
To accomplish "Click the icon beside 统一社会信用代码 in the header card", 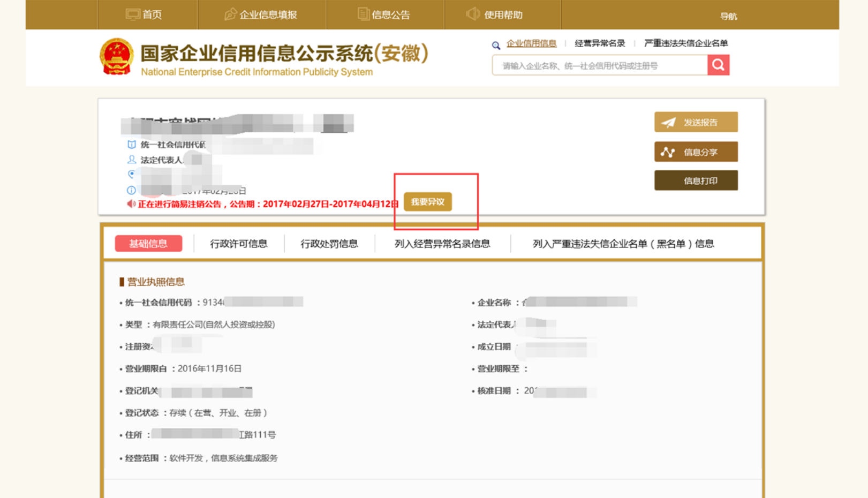I will point(131,145).
